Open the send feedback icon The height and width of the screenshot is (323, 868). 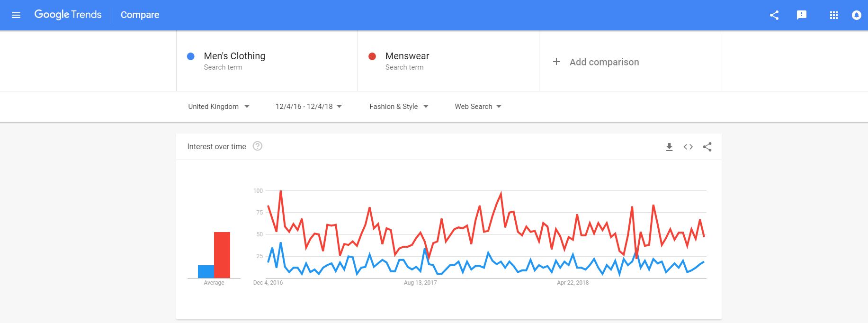click(802, 15)
